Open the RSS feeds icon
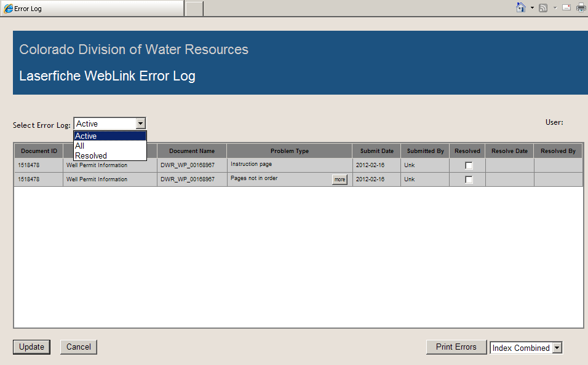Viewport: 588px width, 365px height. (543, 8)
